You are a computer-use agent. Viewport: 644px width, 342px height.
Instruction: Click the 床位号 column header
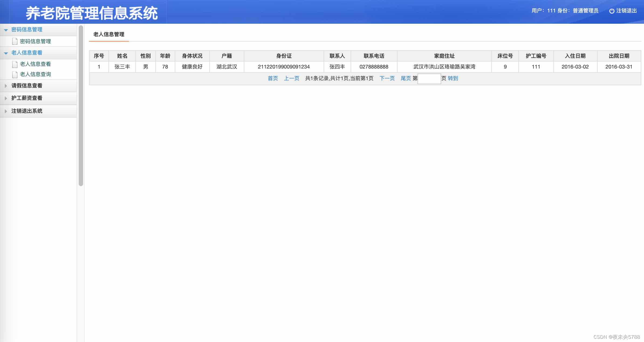click(505, 56)
